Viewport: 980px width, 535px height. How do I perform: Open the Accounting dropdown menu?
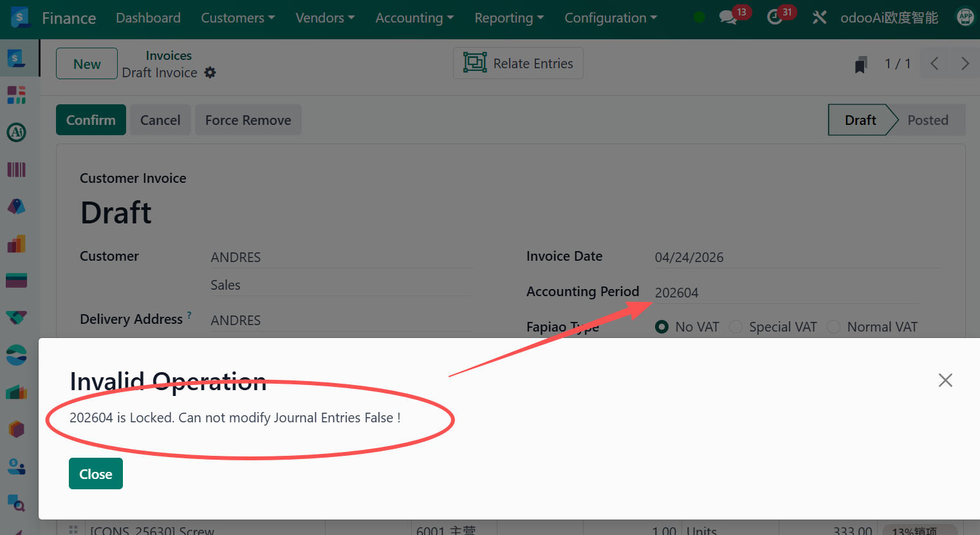414,18
